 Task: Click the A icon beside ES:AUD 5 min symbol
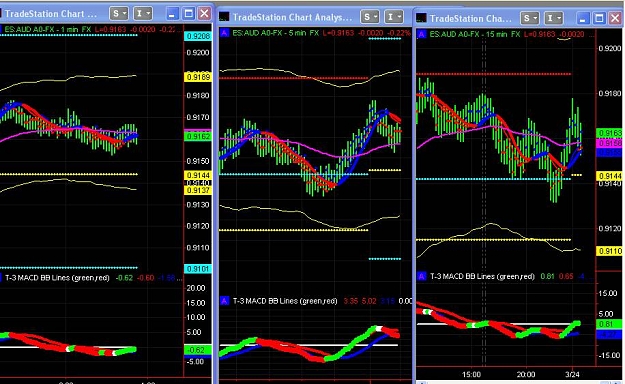tap(224, 33)
